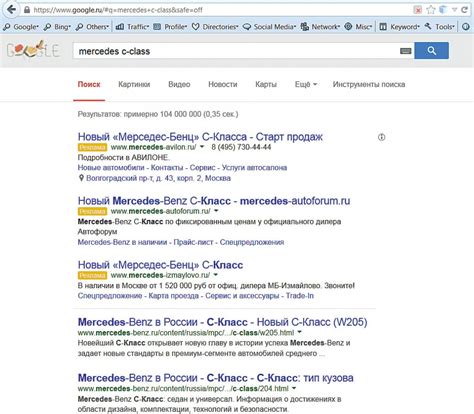Expand arrow next to mercedes-avilon.ru URL
The width and height of the screenshot is (474, 414).
coord(202,147)
